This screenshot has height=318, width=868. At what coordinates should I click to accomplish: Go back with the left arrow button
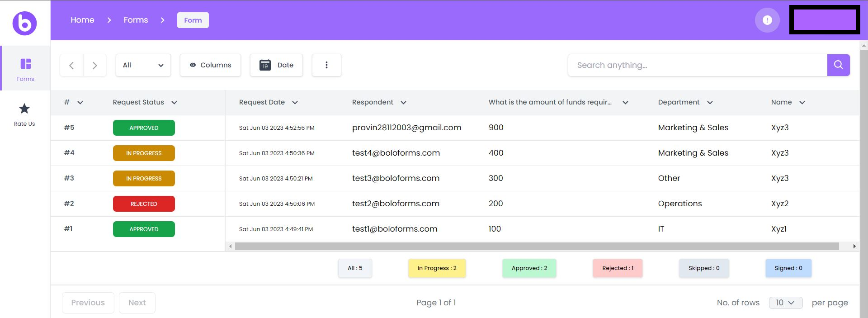[x=71, y=65]
